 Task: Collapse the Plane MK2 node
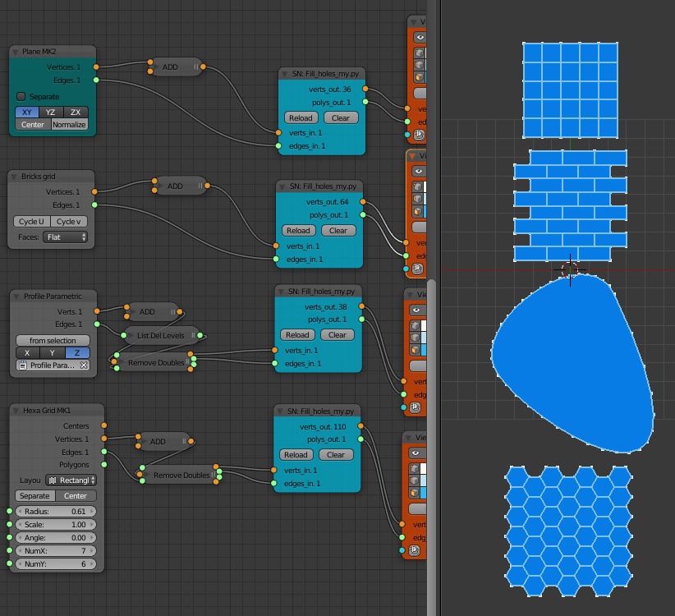click(16, 52)
